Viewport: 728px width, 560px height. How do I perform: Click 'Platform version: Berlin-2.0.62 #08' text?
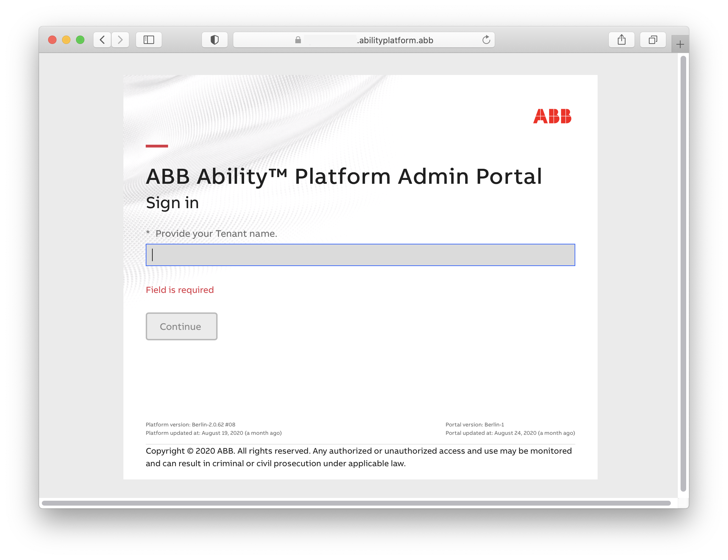(190, 424)
